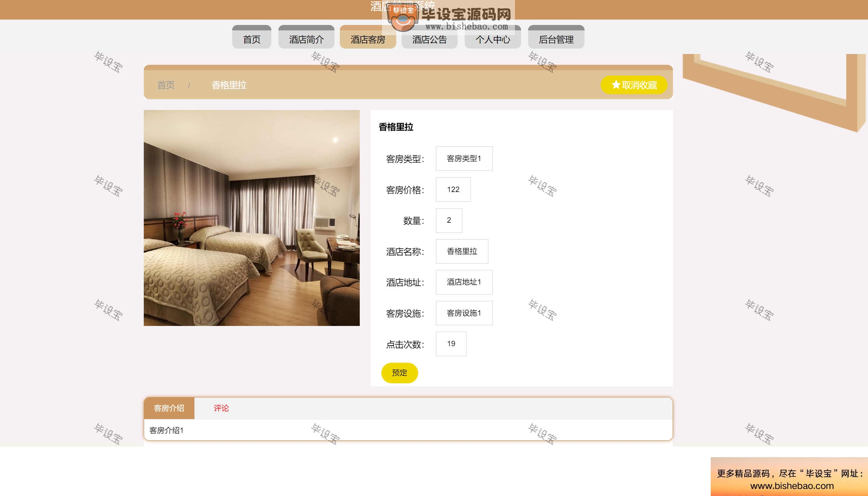The image size is (868, 496).
Task: Click the 酒店地址1 value box
Action: pyautogui.click(x=464, y=282)
